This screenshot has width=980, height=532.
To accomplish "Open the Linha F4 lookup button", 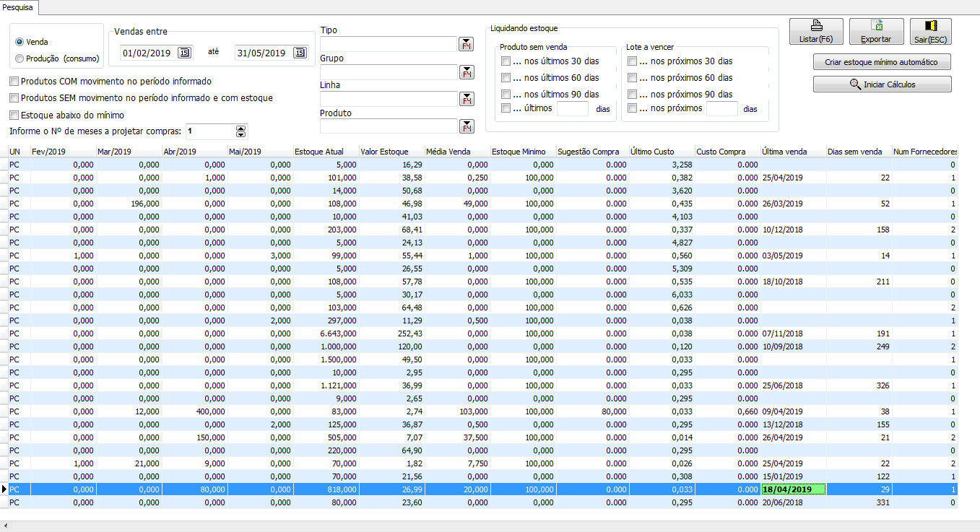I will click(x=467, y=100).
